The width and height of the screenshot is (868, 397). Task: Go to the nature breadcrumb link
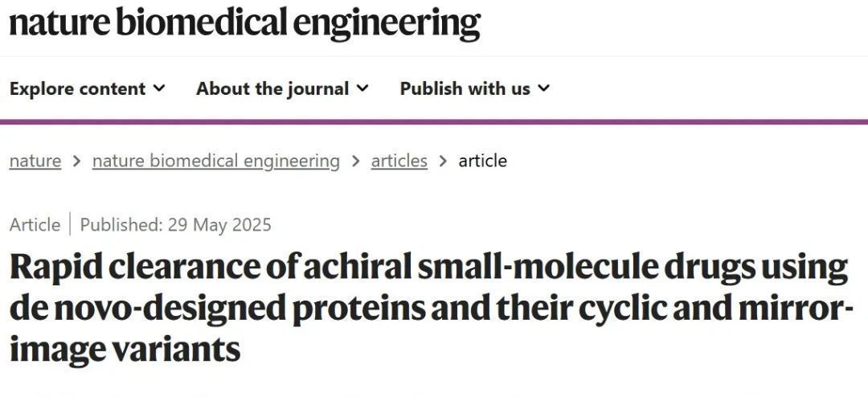coord(35,161)
